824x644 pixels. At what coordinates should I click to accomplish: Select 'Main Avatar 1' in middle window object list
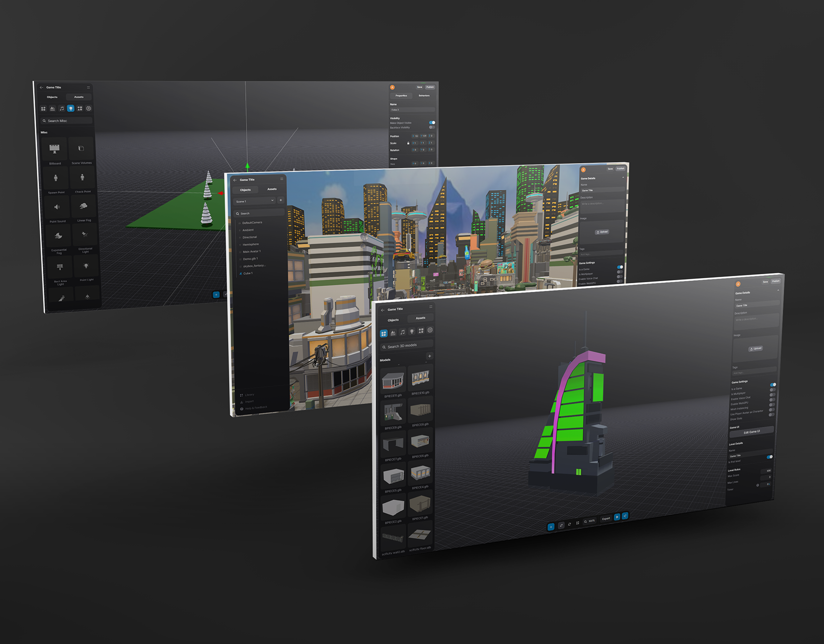[x=252, y=252]
